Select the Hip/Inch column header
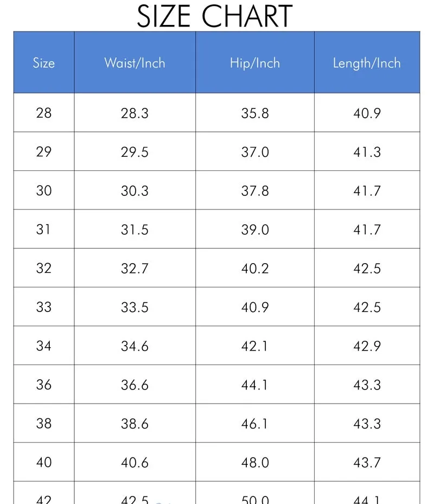This screenshot has height=504, width=434. pos(255,63)
